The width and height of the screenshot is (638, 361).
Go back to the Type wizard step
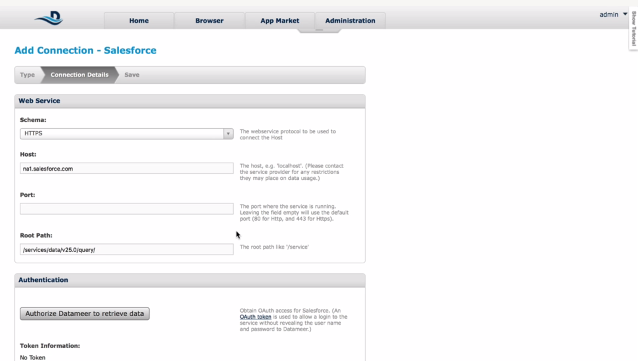click(27, 75)
